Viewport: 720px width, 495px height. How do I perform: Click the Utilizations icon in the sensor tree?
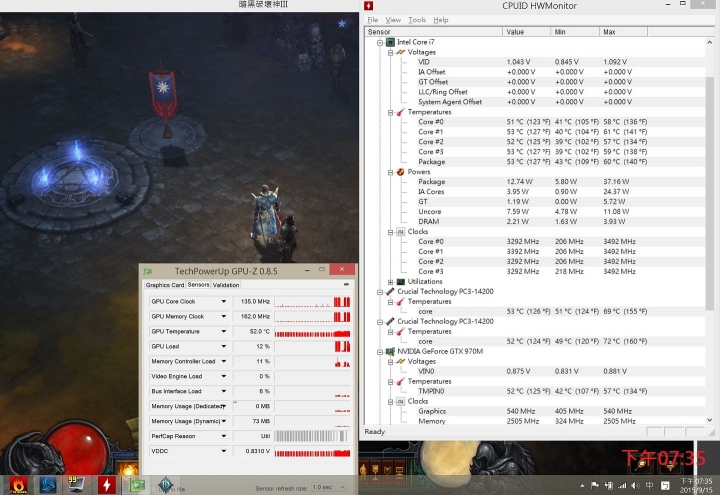(x=400, y=281)
